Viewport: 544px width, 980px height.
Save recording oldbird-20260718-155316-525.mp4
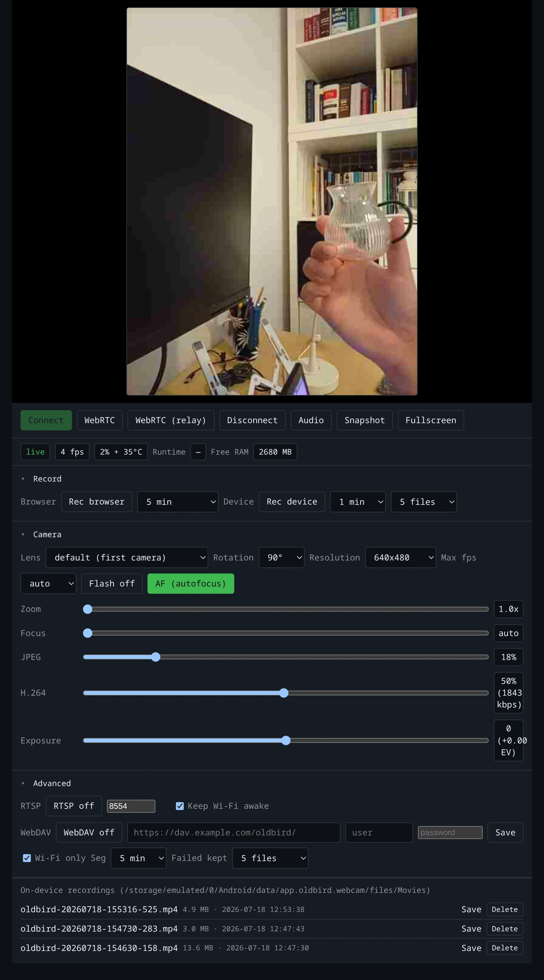[x=471, y=909]
